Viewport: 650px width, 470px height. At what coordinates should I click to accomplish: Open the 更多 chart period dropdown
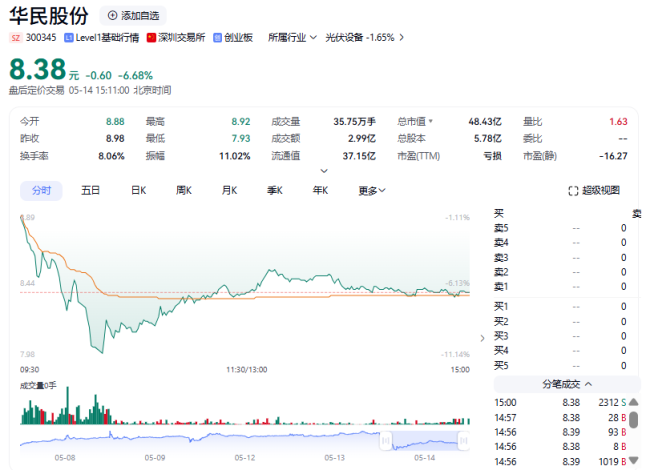tap(372, 191)
